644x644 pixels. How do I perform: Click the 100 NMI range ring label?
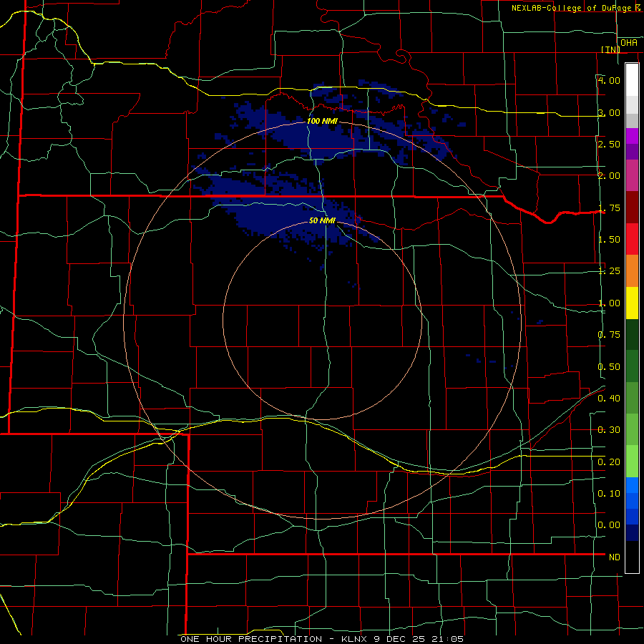pos(323,121)
